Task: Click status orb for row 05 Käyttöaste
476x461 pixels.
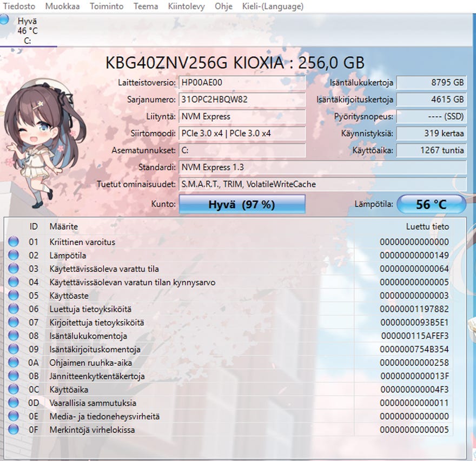Action: 14,296
